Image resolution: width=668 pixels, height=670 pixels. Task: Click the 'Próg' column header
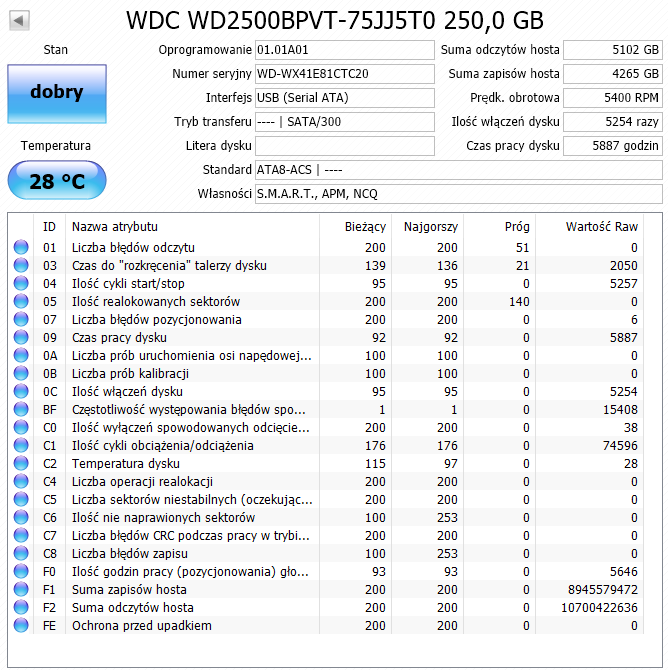point(499,226)
